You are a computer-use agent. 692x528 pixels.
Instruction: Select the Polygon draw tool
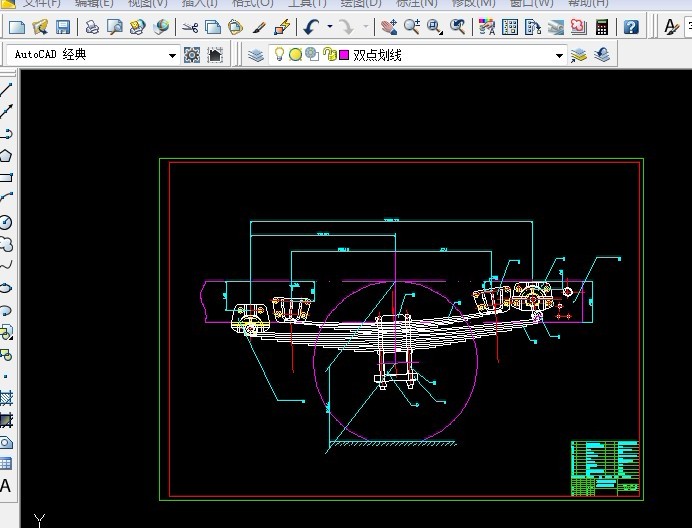click(x=6, y=155)
